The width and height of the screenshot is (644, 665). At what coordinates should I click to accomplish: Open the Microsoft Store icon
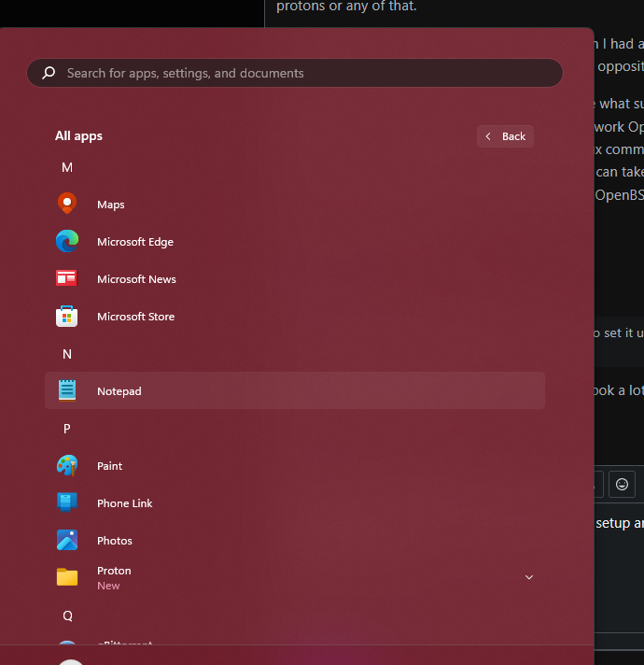[67, 316]
